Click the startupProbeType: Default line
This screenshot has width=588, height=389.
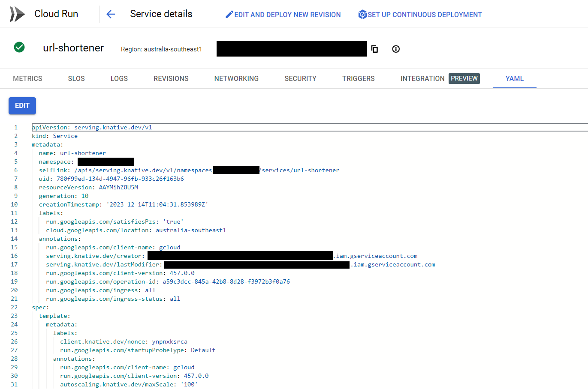click(x=138, y=350)
